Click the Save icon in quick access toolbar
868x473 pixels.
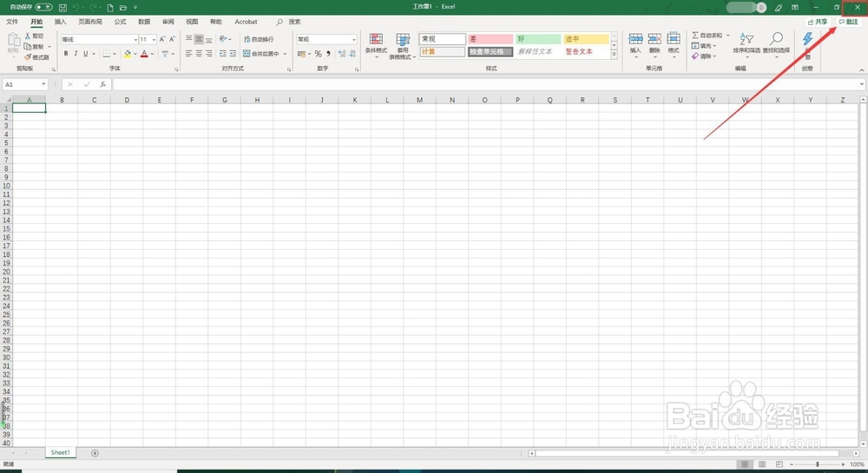pyautogui.click(x=62, y=7)
